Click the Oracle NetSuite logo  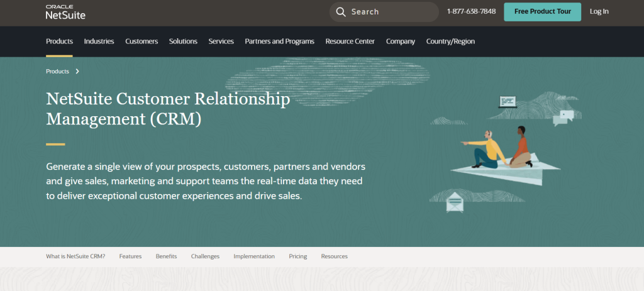point(65,13)
